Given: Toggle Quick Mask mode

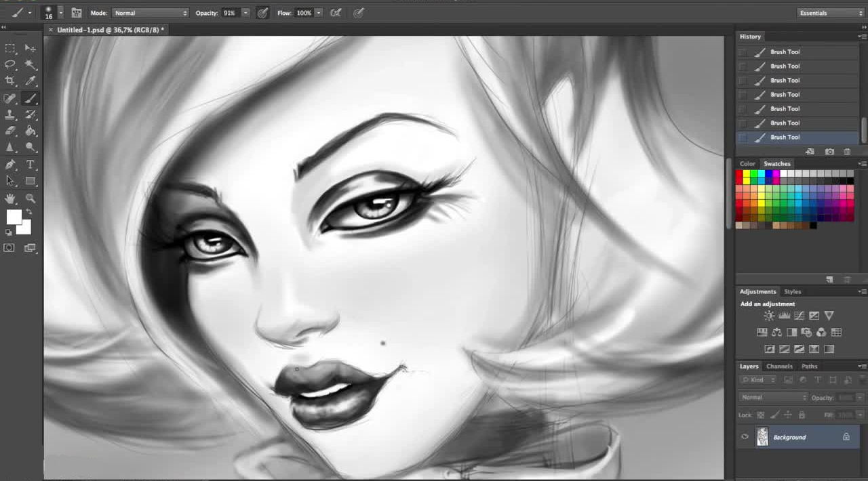Looking at the screenshot, I should point(9,248).
